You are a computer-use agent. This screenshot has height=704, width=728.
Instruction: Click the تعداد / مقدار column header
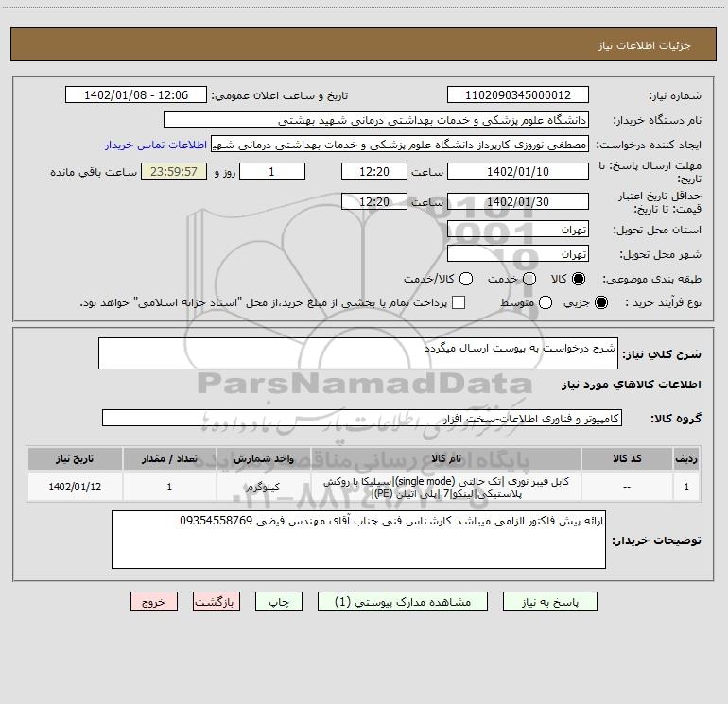pyautogui.click(x=169, y=458)
